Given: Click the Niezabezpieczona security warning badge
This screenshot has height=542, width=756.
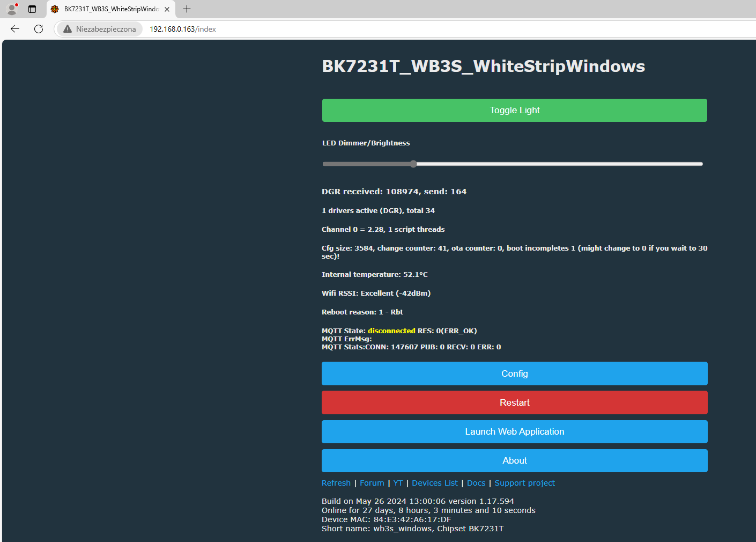Looking at the screenshot, I should 100,29.
